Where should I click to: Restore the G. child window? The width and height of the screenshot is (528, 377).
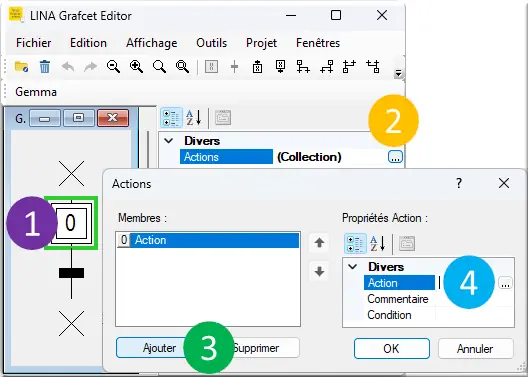coord(79,118)
